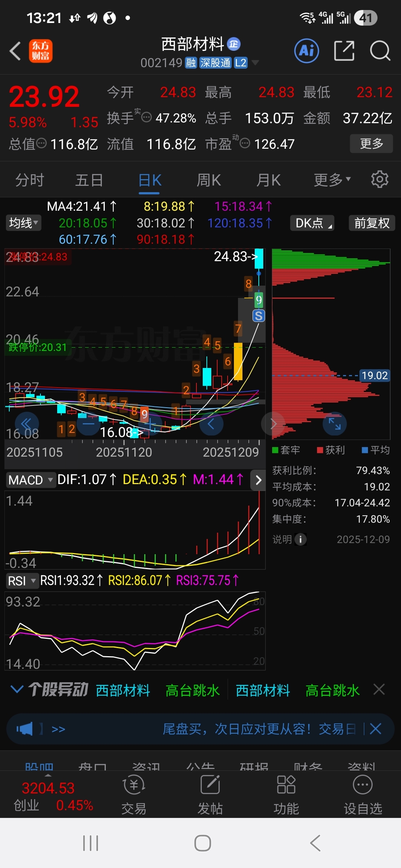Screen dimensions: 401x868
Task: Tap the 19.02 average cost marker
Action: pyautogui.click(x=375, y=375)
